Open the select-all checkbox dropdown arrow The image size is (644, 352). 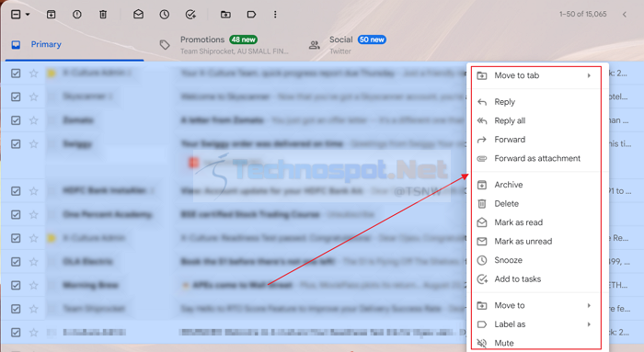pos(28,15)
